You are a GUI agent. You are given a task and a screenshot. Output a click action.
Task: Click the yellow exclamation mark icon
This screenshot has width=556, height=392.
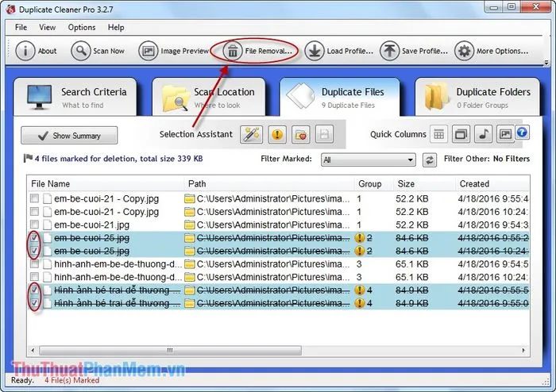click(x=277, y=134)
